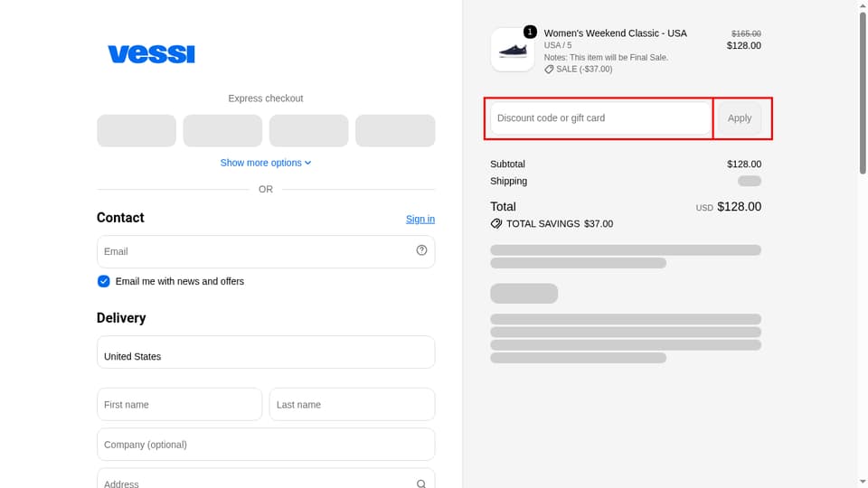Open the United States country dropdown
Viewport: 868px width, 488px height.
[266, 352]
